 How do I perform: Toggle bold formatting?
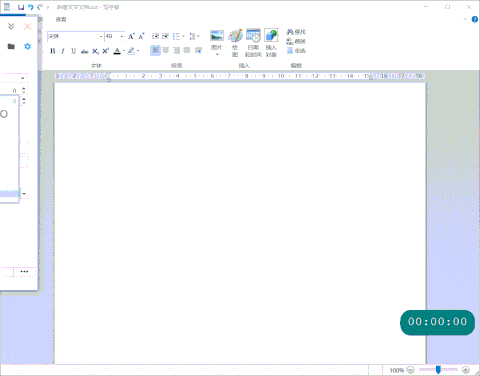(x=53, y=51)
